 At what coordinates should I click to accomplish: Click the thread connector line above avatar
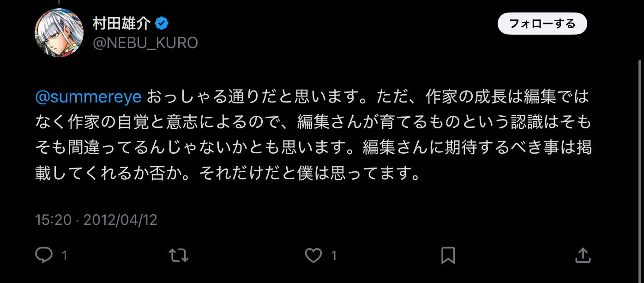click(59, 2)
